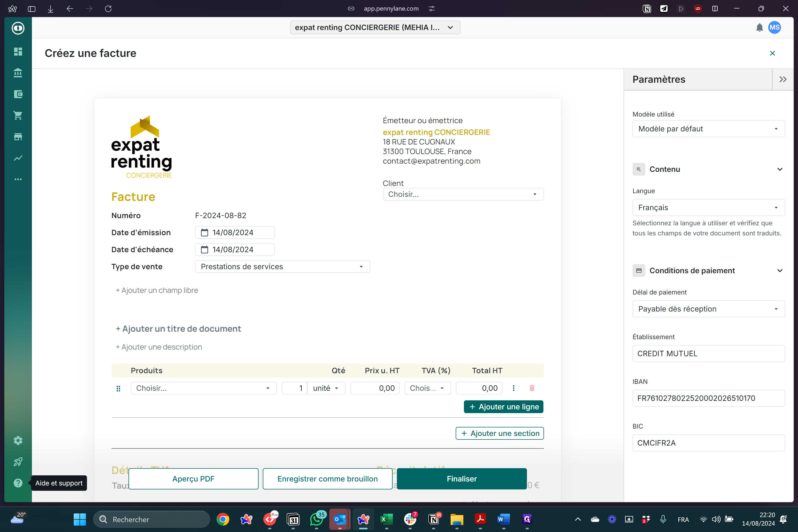Open Word from the taskbar
The height and width of the screenshot is (532, 798).
click(504, 519)
